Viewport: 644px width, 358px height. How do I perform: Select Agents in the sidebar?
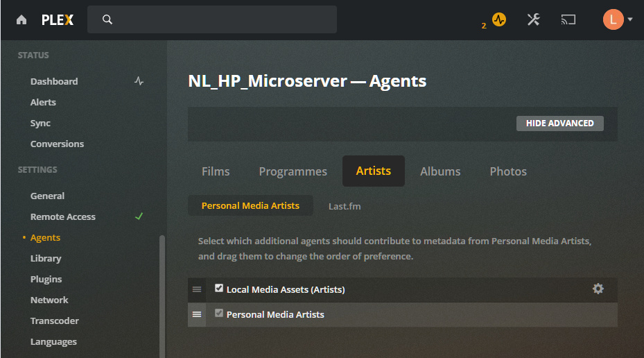pos(45,237)
